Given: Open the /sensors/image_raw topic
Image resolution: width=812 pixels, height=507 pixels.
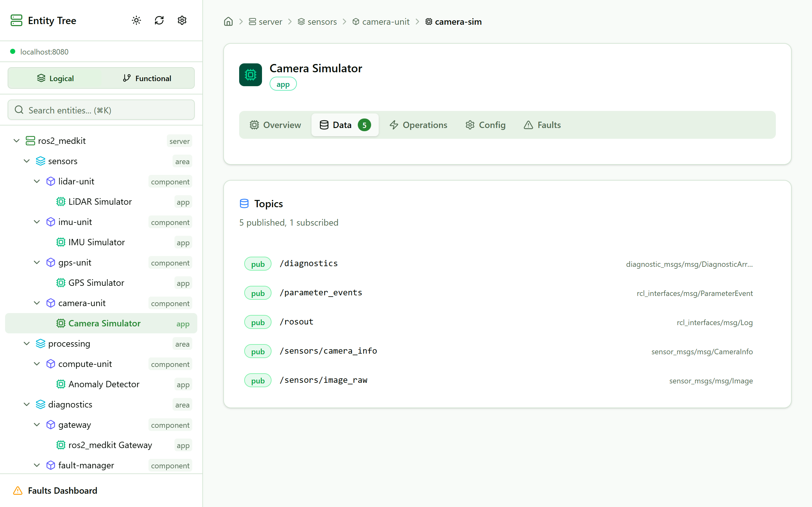Looking at the screenshot, I should [x=324, y=380].
